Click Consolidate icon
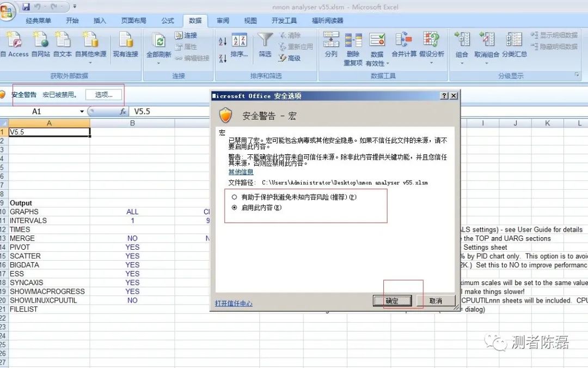The height and width of the screenshot is (368, 588). click(404, 39)
